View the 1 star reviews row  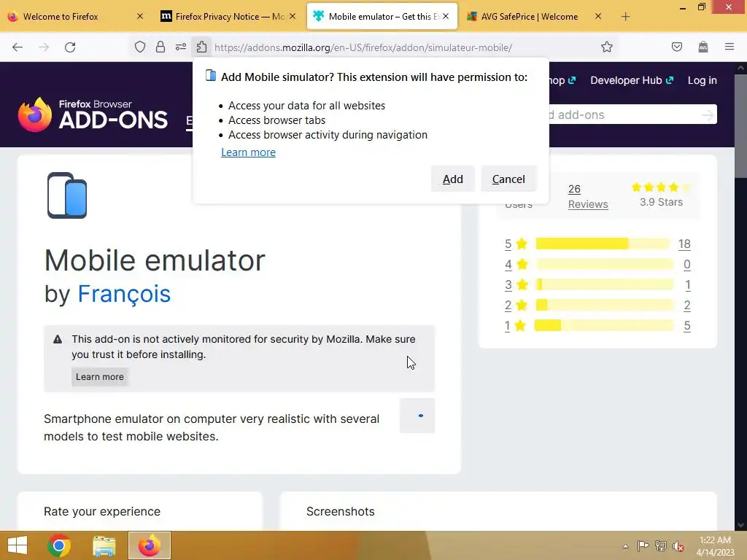pyautogui.click(x=597, y=326)
